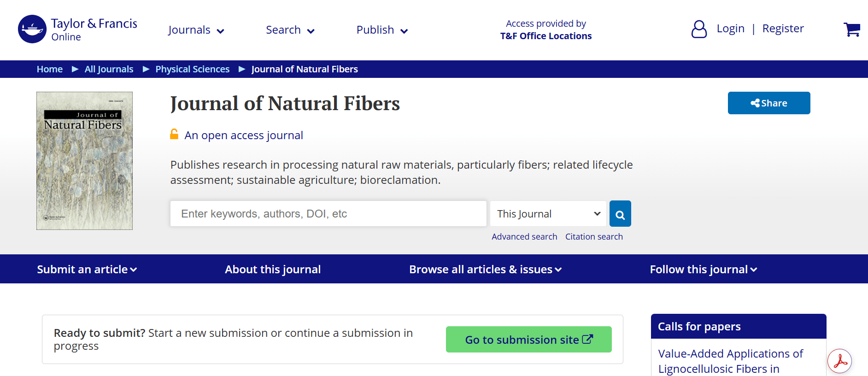Open the Publish dropdown menu
The height and width of the screenshot is (376, 868).
pyautogui.click(x=382, y=30)
